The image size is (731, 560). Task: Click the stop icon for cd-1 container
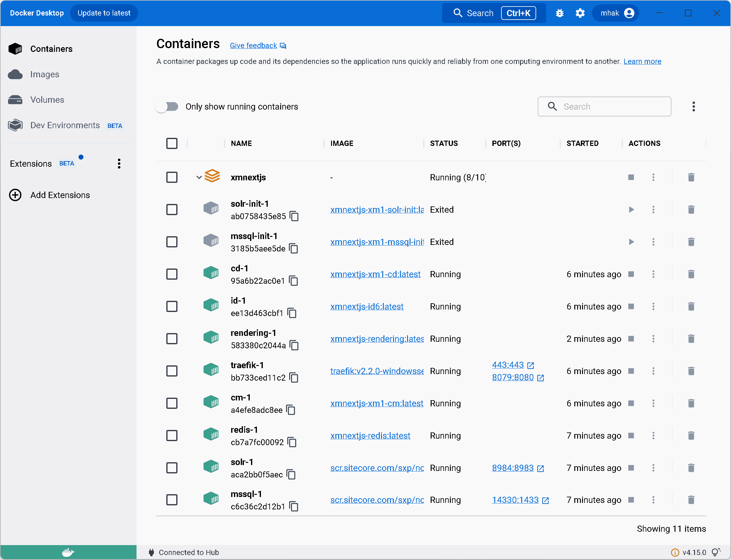click(x=631, y=274)
